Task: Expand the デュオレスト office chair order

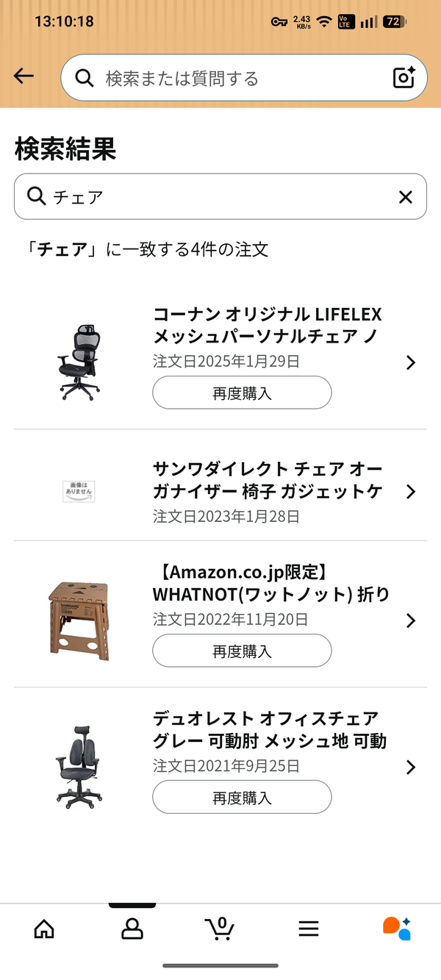Action: 411,768
